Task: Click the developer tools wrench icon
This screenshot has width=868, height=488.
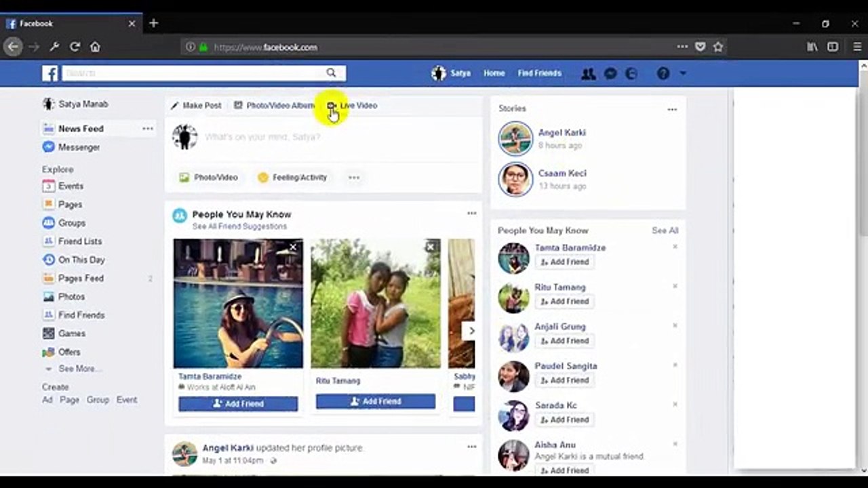Action: [55, 47]
